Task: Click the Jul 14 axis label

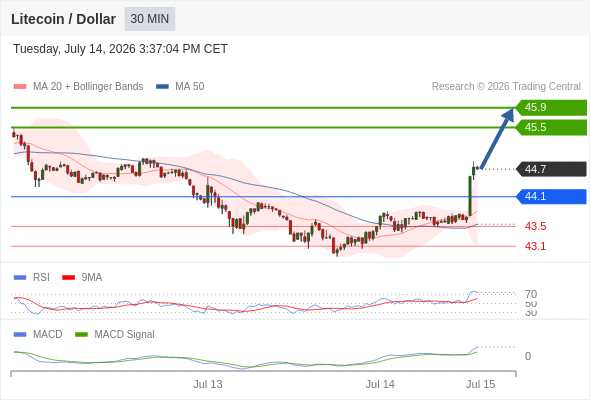Action: (x=380, y=384)
